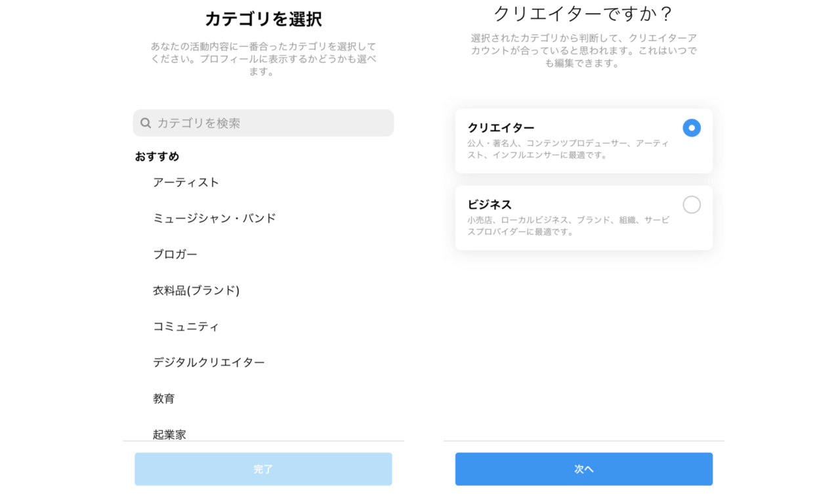Click the クリエイター card title
The image size is (840, 504).
[x=501, y=128]
